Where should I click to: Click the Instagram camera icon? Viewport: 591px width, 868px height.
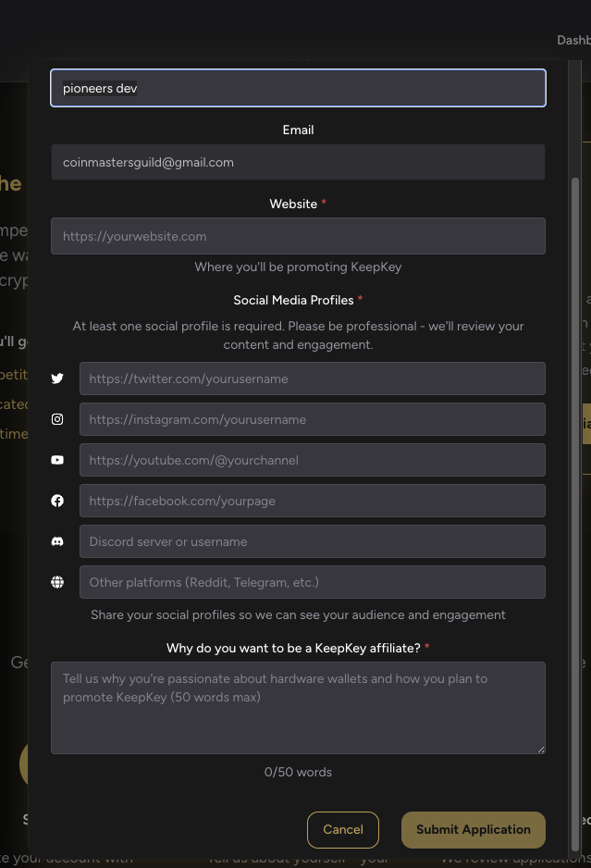tap(57, 419)
